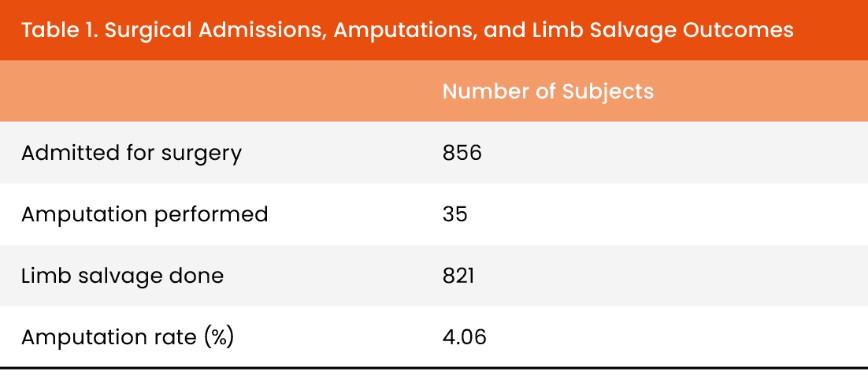Image resolution: width=868 pixels, height=375 pixels.
Task: Select the 'Limb salvage done' row label
Action: 122,276
